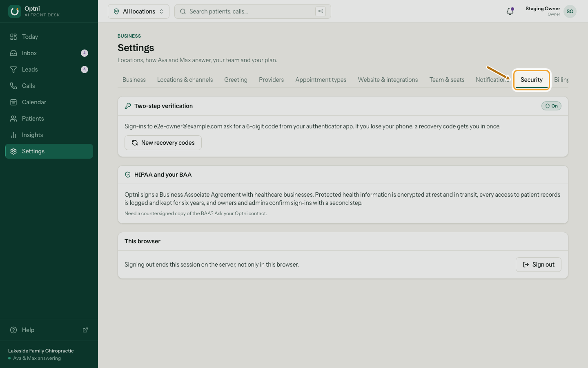Open the Locations & channels tab

(x=185, y=80)
